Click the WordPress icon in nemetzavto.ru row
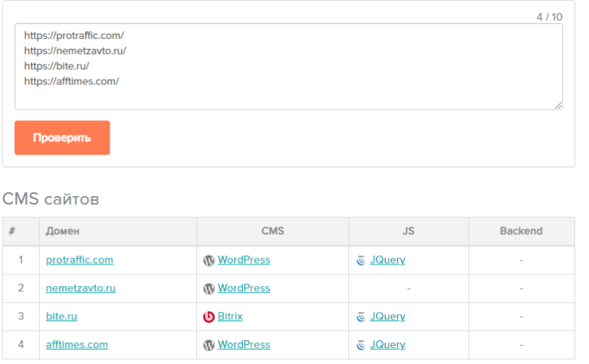The image size is (589, 364). click(209, 289)
